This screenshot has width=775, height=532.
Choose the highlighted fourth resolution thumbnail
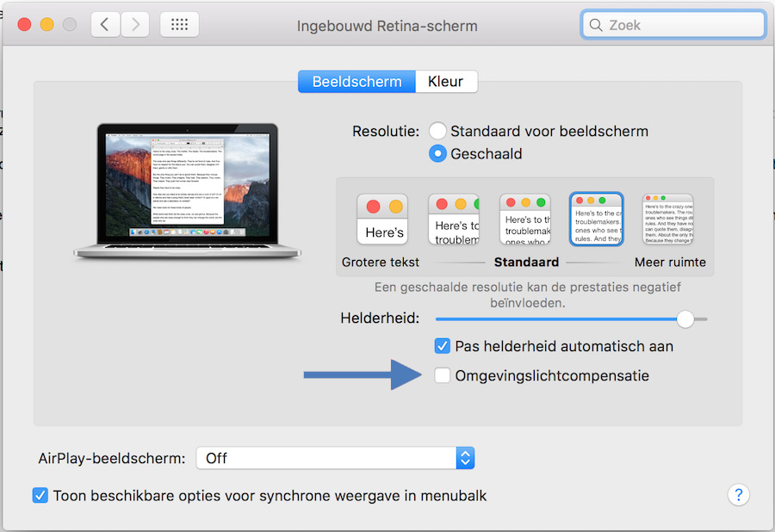[597, 219]
